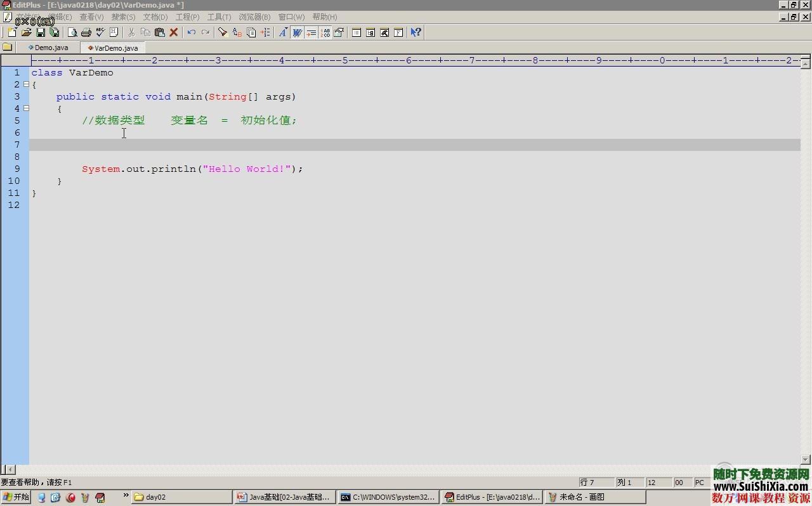Toggle the auto indent toolbar button
The width and height of the screenshot is (812, 506).
[311, 32]
